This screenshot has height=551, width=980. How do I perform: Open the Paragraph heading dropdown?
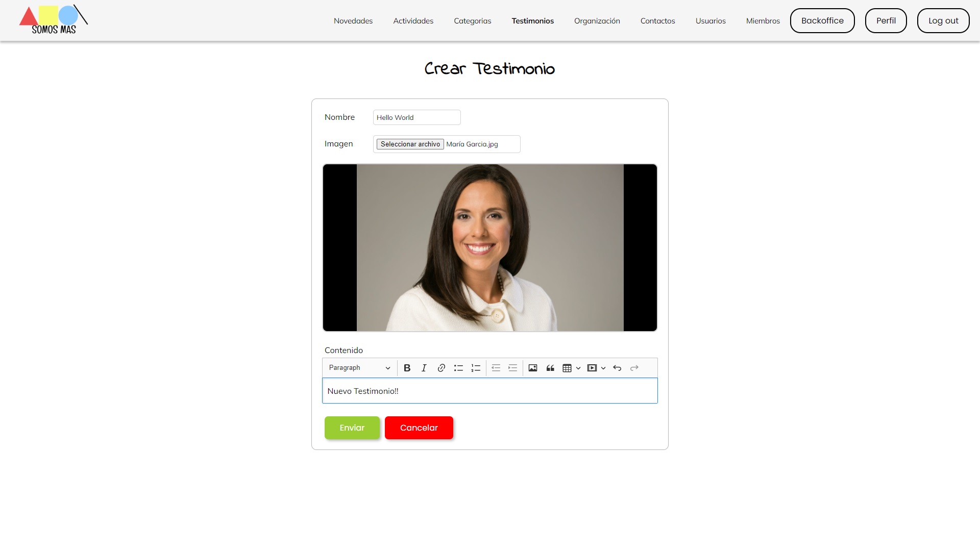tap(359, 368)
